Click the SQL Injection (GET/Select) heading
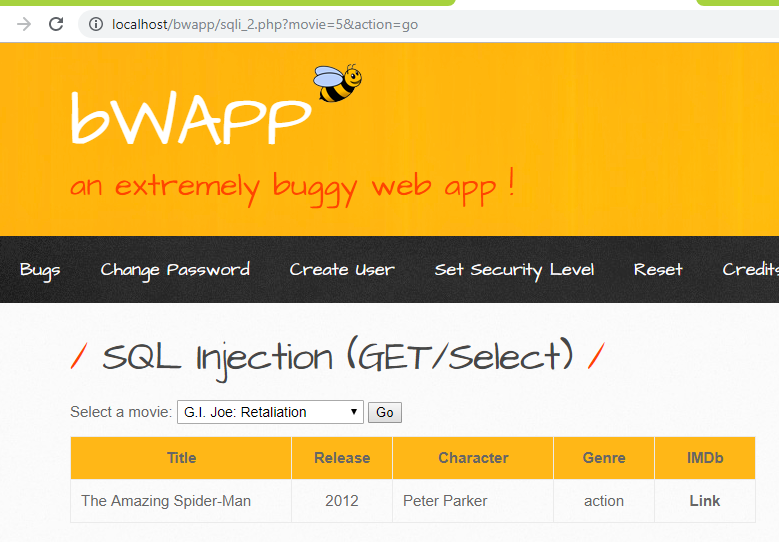 coord(338,358)
